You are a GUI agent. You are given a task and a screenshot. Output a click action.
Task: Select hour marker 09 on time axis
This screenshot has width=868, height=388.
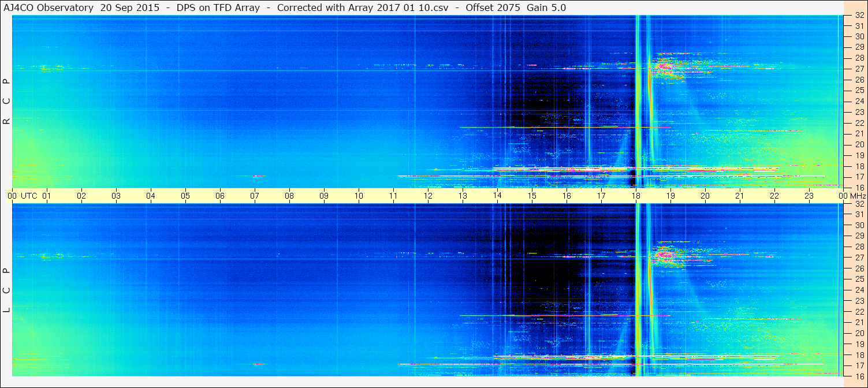(324, 196)
